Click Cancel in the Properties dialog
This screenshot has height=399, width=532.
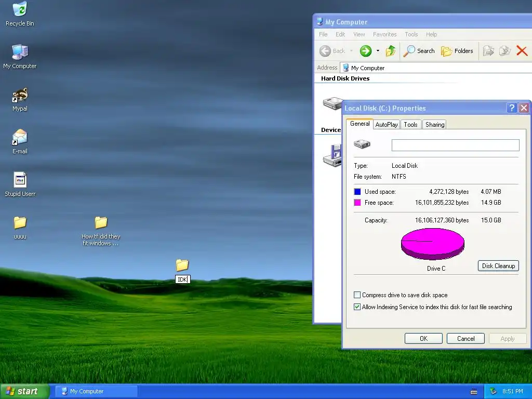[465, 339]
